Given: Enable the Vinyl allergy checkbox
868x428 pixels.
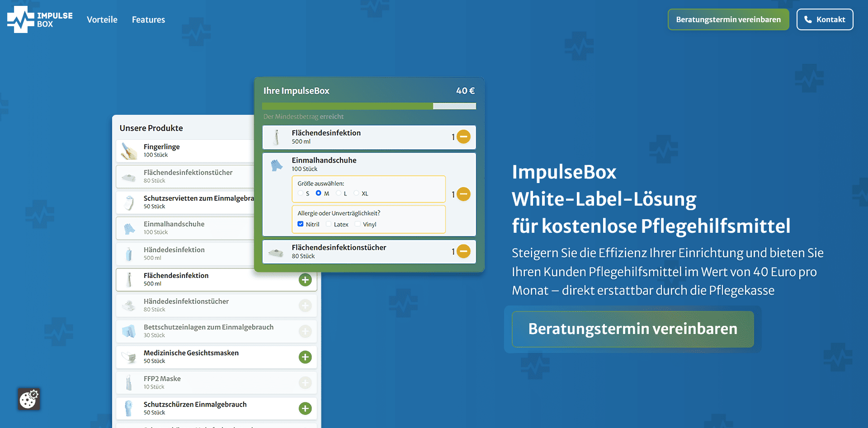Looking at the screenshot, I should coord(358,224).
